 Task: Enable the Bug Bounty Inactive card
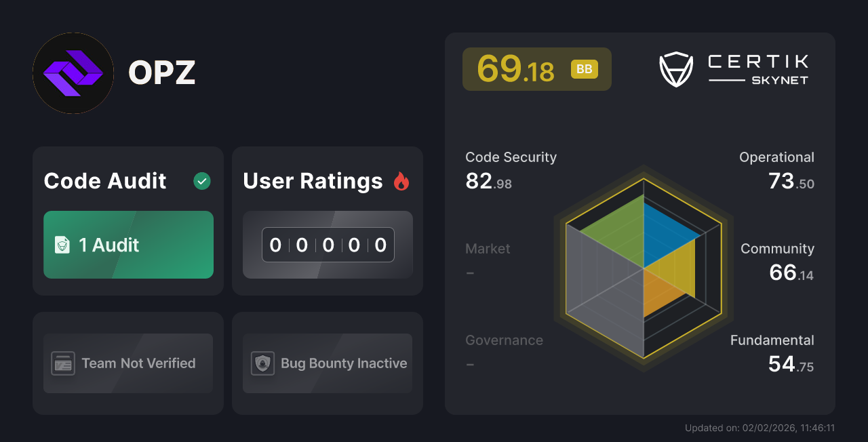(327, 363)
